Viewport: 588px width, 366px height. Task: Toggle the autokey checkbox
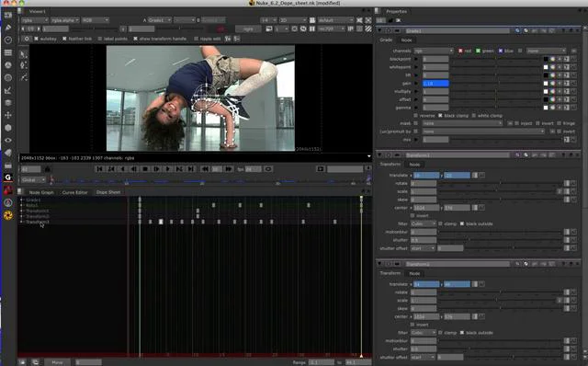(x=37, y=39)
